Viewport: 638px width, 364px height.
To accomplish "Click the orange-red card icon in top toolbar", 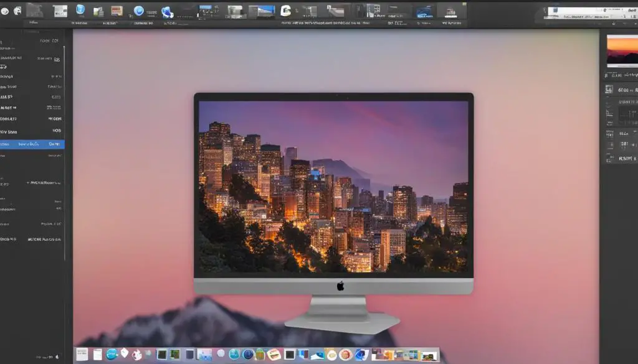I will (117, 11).
